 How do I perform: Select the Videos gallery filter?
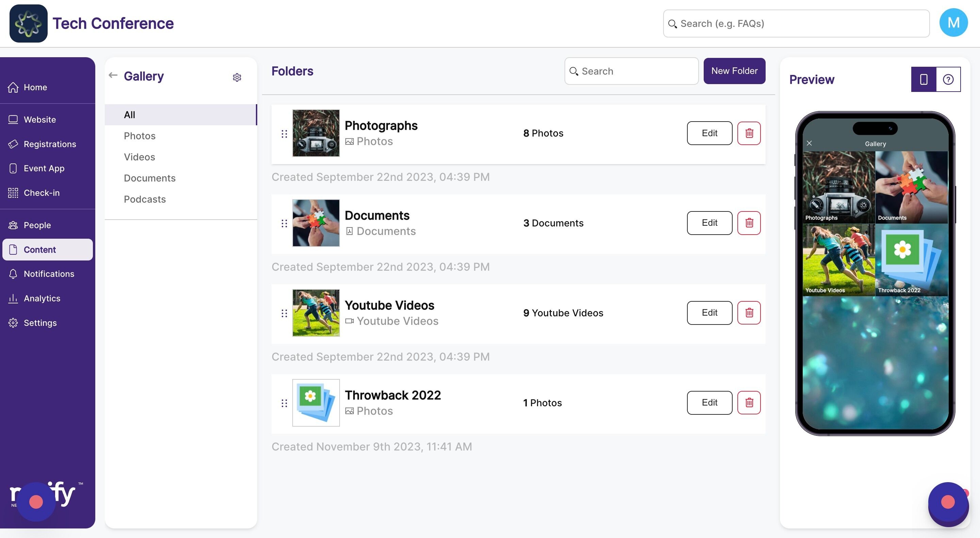tap(139, 157)
